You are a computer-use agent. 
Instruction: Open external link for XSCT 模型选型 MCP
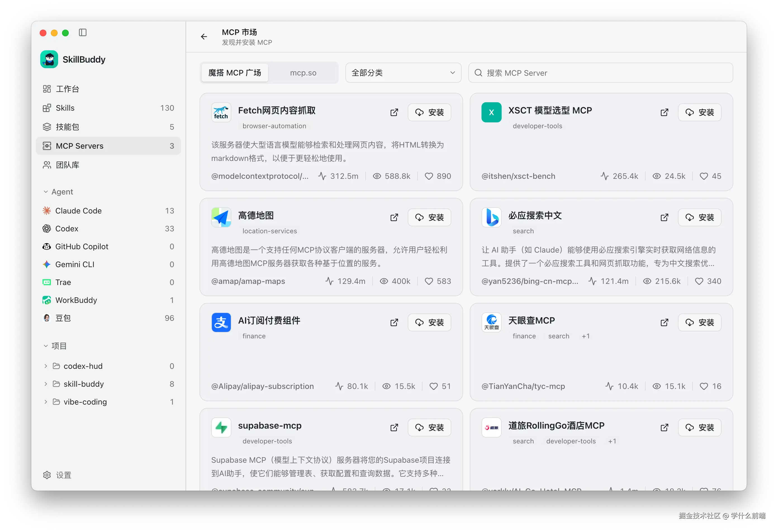coord(665,112)
